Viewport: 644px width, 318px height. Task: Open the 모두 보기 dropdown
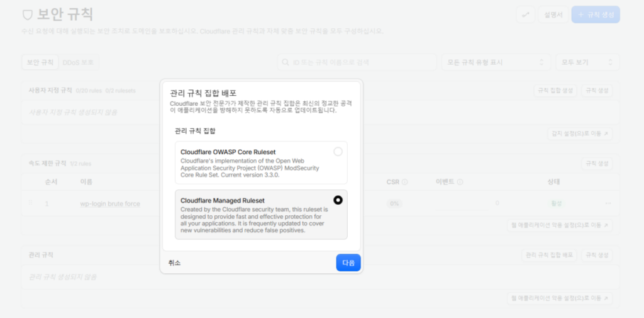tap(587, 62)
